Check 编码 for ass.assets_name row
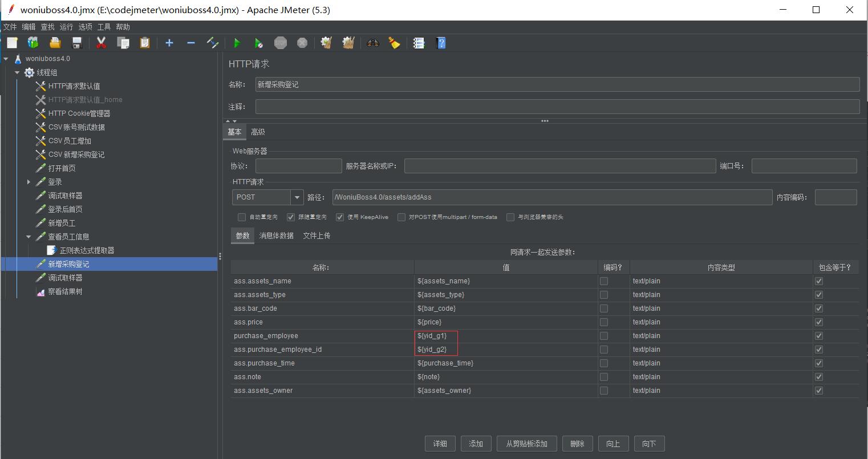The image size is (868, 459). click(604, 281)
